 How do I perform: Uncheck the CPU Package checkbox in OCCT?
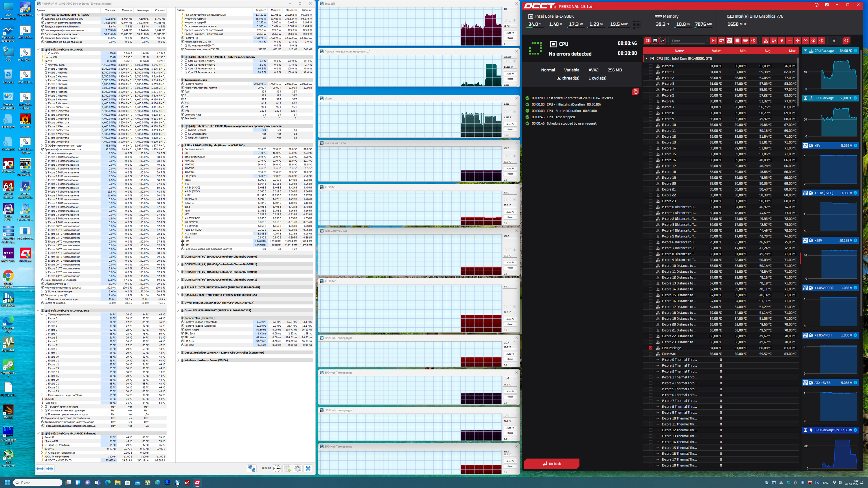pyautogui.click(x=651, y=348)
